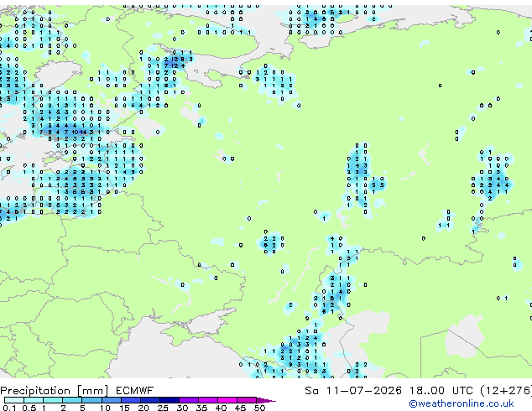Click the forecast date '11-07-2026'
This screenshot has height=411, width=532.
point(363,391)
